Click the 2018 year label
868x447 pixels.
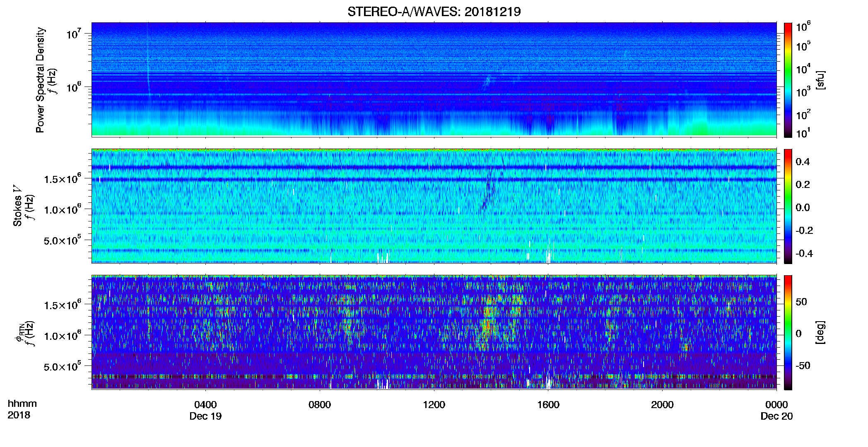[19, 415]
